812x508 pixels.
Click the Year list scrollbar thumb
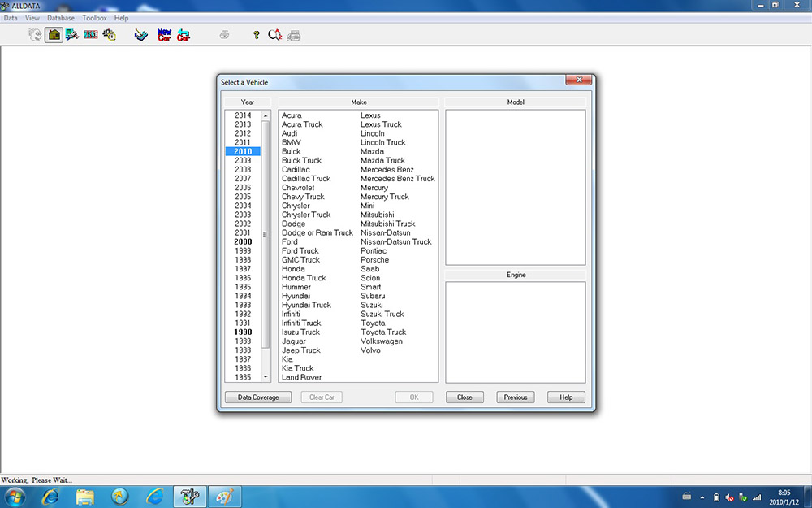tap(266, 234)
